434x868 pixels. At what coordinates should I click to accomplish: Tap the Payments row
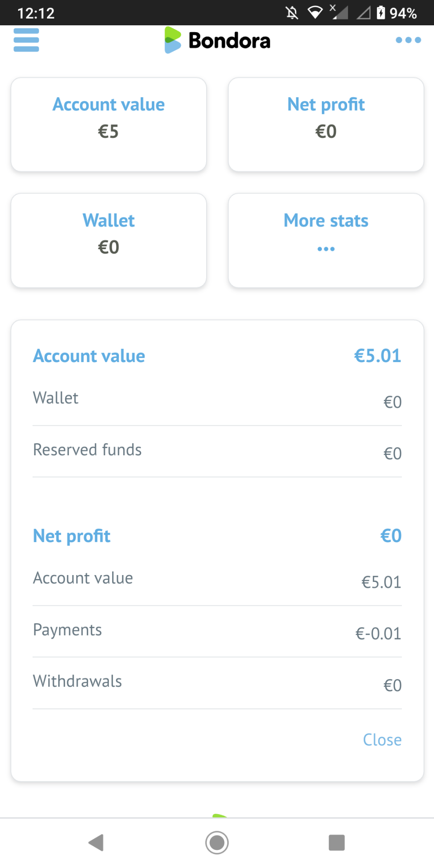tap(217, 631)
